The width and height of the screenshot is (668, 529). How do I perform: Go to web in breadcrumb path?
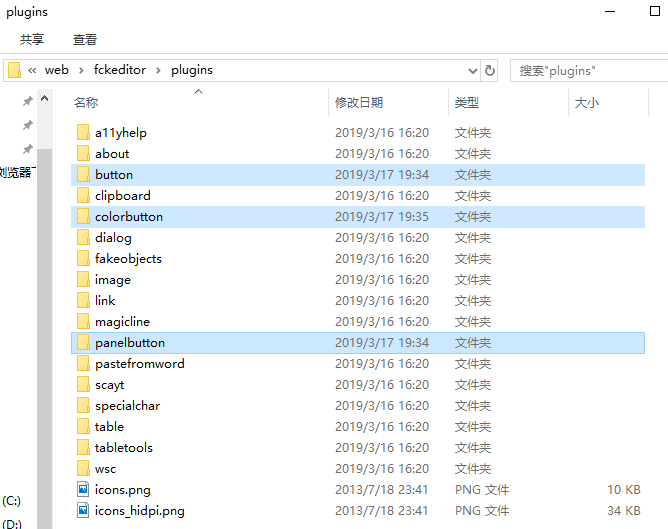point(57,70)
